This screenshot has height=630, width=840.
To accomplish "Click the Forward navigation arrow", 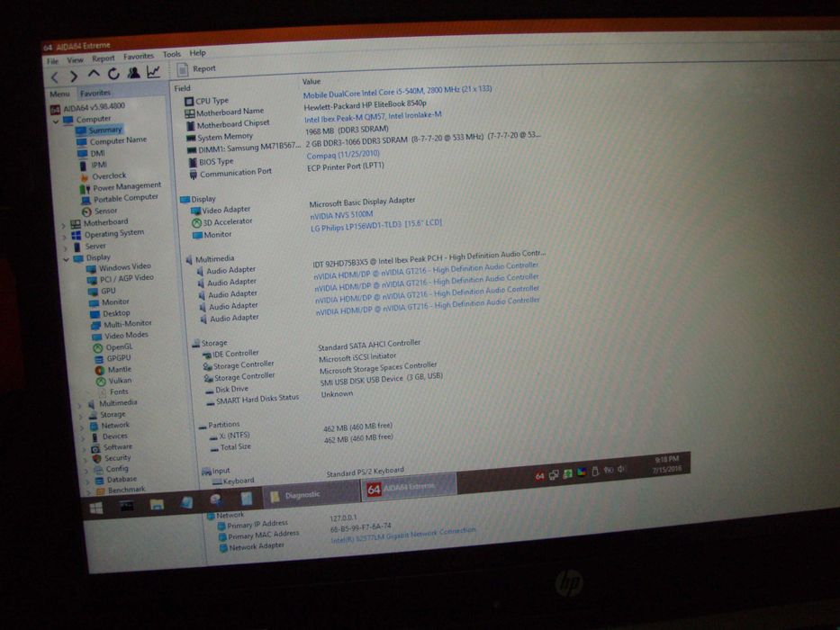I will click(74, 76).
